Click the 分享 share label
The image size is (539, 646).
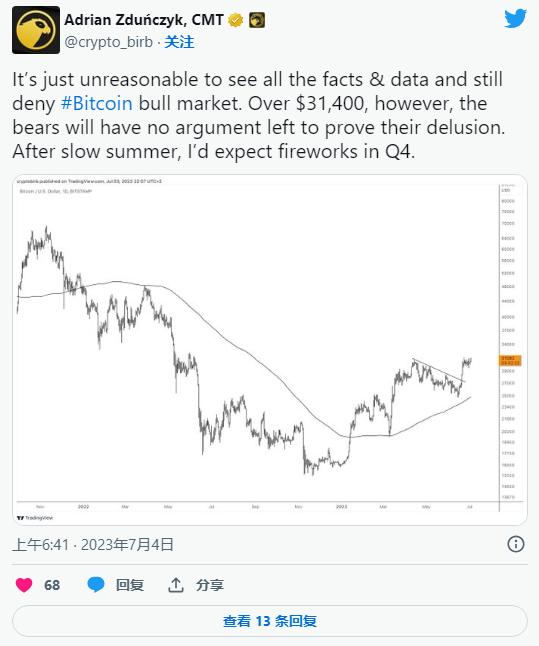[x=210, y=585]
